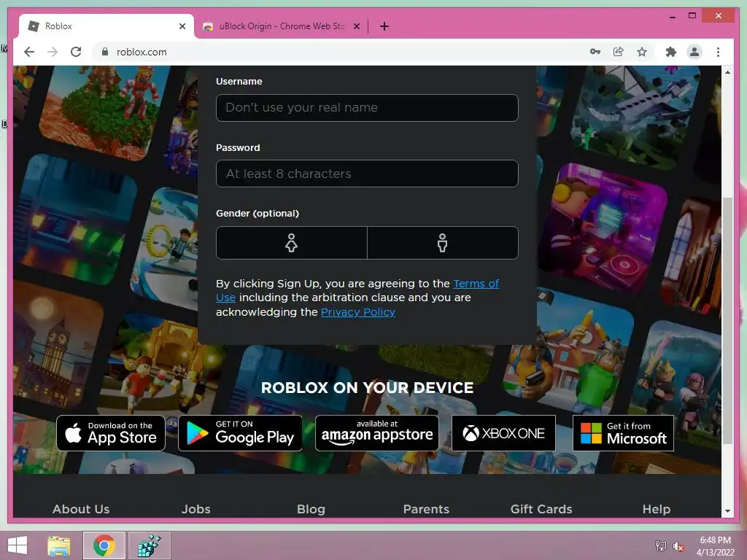
Task: Close the Roblox tab
Action: point(182,26)
